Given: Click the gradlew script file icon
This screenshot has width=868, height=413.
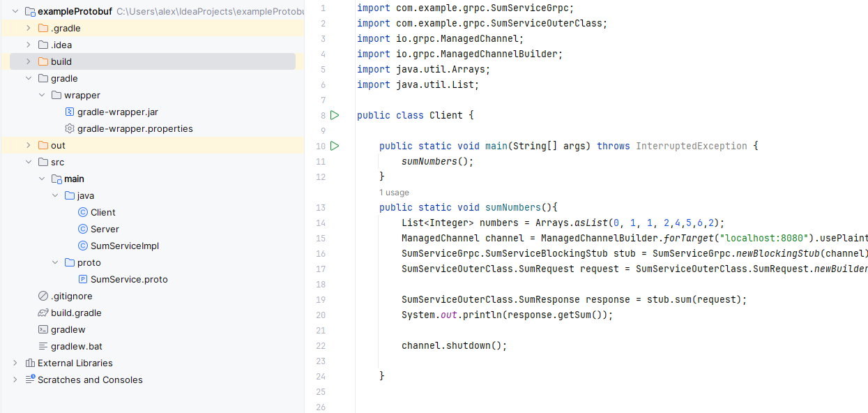Looking at the screenshot, I should click(x=43, y=330).
